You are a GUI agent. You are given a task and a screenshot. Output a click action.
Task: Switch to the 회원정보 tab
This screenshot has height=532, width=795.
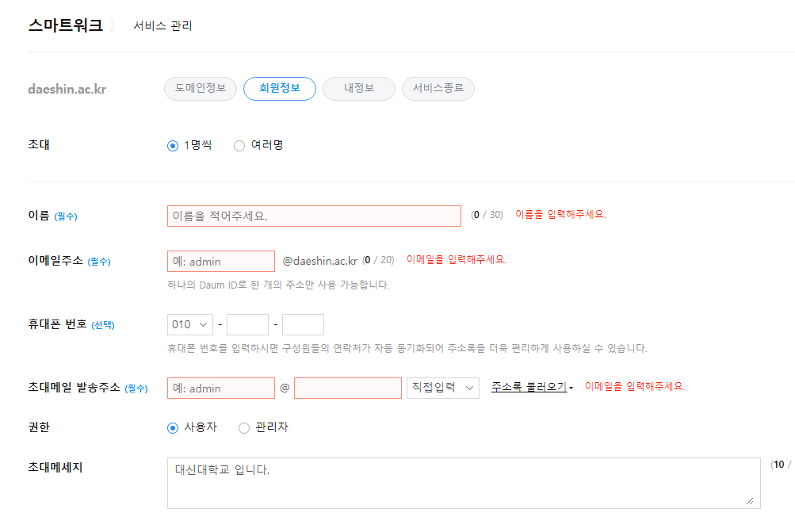[280, 89]
